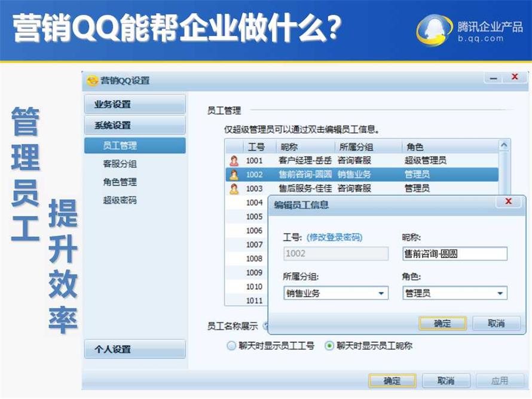Click the 昵称 text input field
532x399 pixels.
[x=454, y=254]
